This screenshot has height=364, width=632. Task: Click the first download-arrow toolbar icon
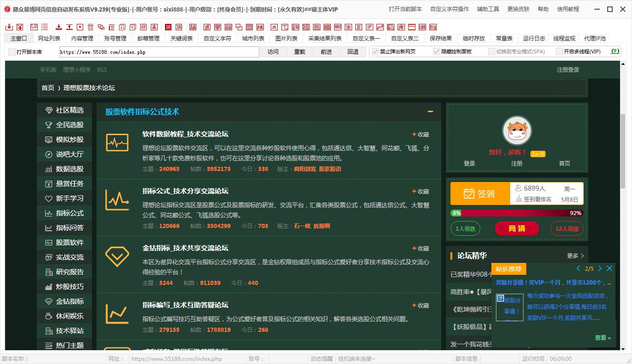click(x=9, y=27)
